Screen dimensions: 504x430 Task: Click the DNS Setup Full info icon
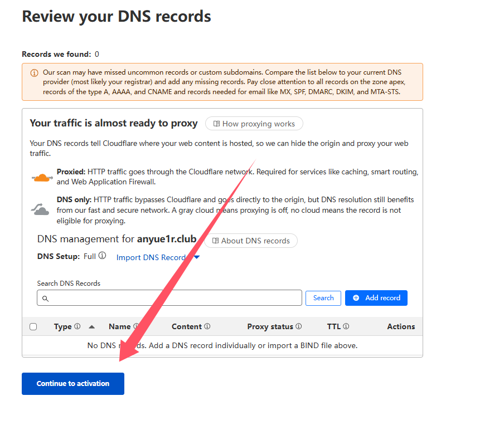102,256
